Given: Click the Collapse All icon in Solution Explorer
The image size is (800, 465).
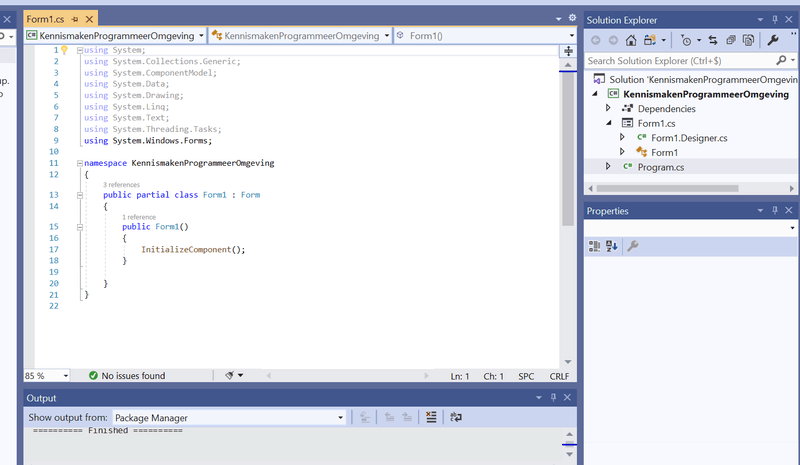Looking at the screenshot, I should (x=731, y=40).
